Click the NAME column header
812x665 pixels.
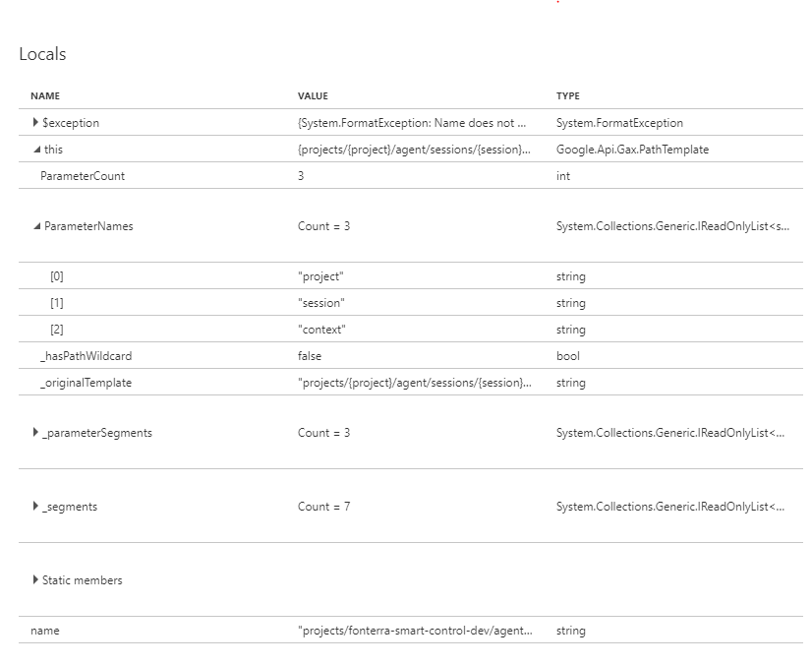[45, 95]
